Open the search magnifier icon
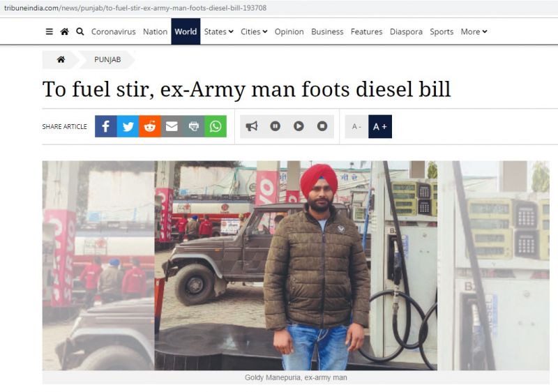 tap(80, 31)
